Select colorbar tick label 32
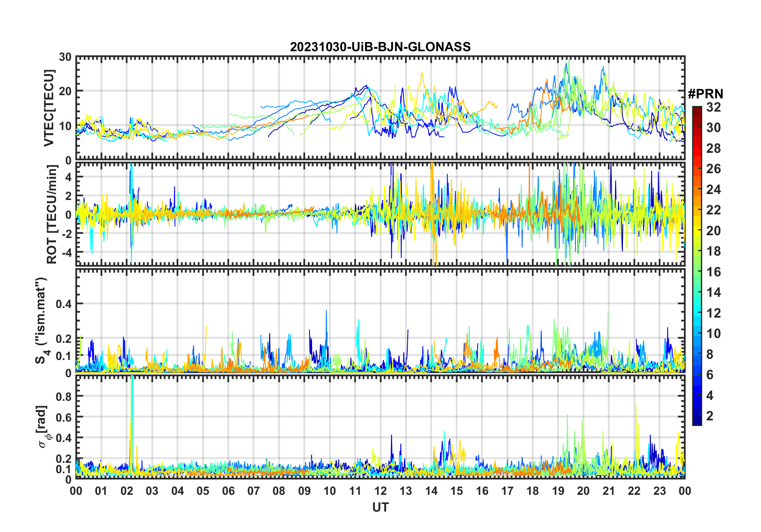This screenshot has width=761, height=532. point(713,107)
